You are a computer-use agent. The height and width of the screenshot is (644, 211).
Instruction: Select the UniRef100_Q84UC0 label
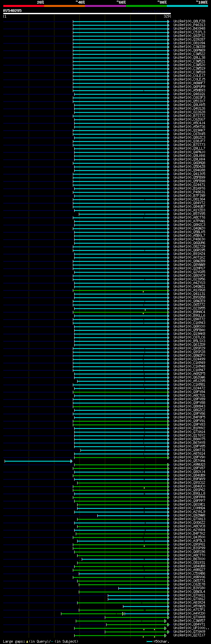[189, 486]
